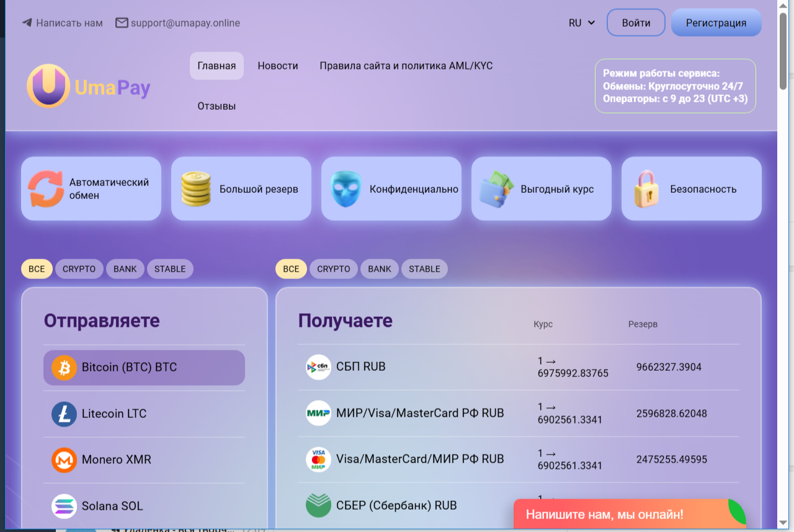
Task: Click the Telegram paper-plane icon
Action: coord(27,23)
